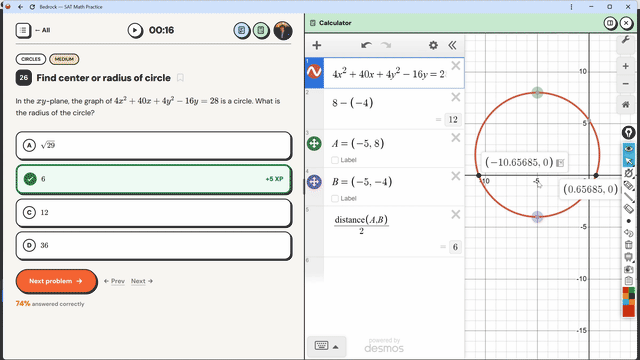Screen dimensions: 640x360
Task: Zoom in on the graph
Action: tap(625, 66)
